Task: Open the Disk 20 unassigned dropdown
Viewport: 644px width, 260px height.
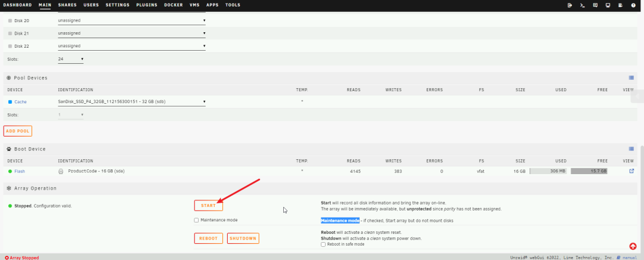Action: [x=131, y=20]
